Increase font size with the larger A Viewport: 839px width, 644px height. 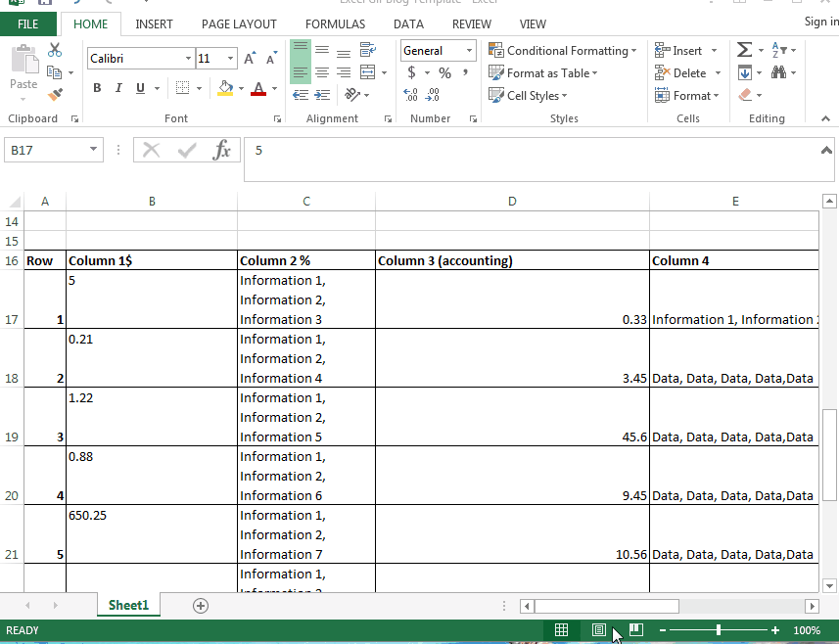[250, 59]
